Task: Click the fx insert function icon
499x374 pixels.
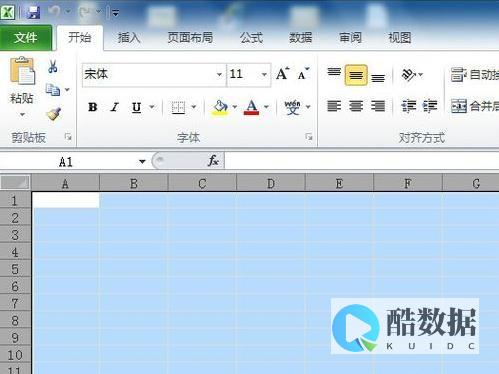Action: click(x=213, y=161)
